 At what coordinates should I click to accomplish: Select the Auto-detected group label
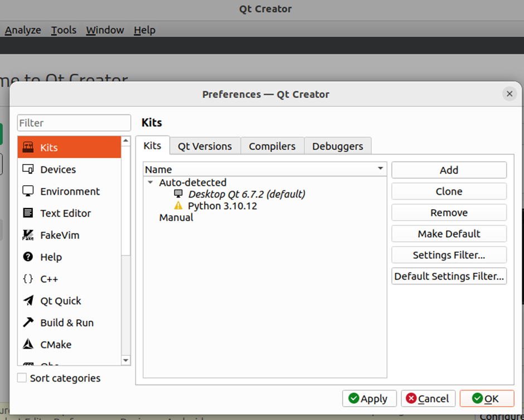pos(193,182)
